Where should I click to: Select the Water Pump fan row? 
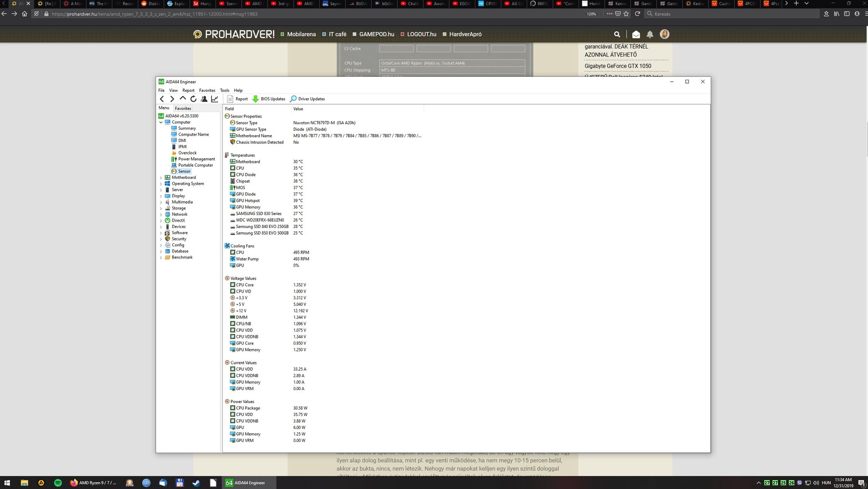point(269,259)
